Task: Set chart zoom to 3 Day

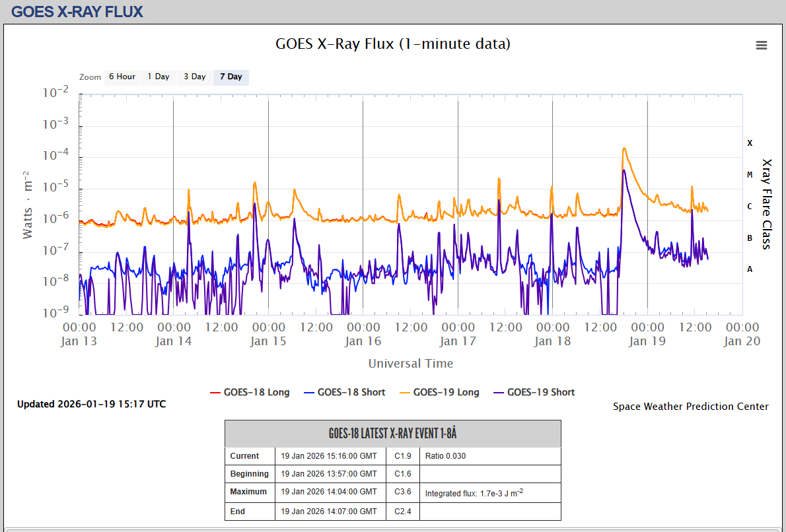Action: point(195,77)
